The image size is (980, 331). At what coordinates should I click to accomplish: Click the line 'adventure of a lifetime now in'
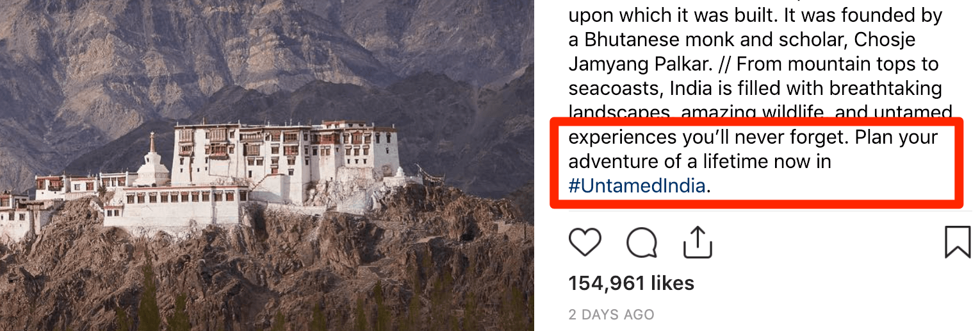click(x=699, y=162)
